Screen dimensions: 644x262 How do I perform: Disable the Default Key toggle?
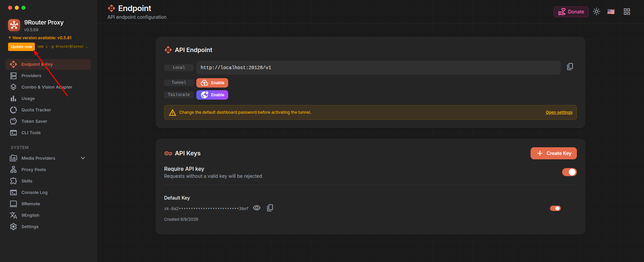click(x=555, y=208)
